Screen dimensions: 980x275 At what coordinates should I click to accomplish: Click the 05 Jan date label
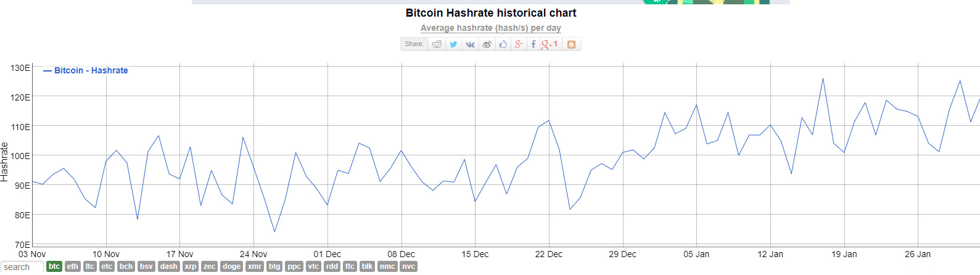pyautogui.click(x=696, y=254)
